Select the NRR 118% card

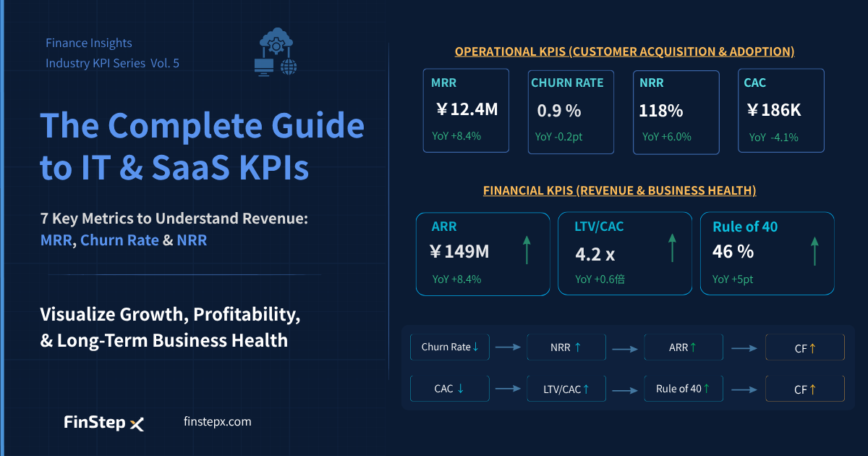676,112
